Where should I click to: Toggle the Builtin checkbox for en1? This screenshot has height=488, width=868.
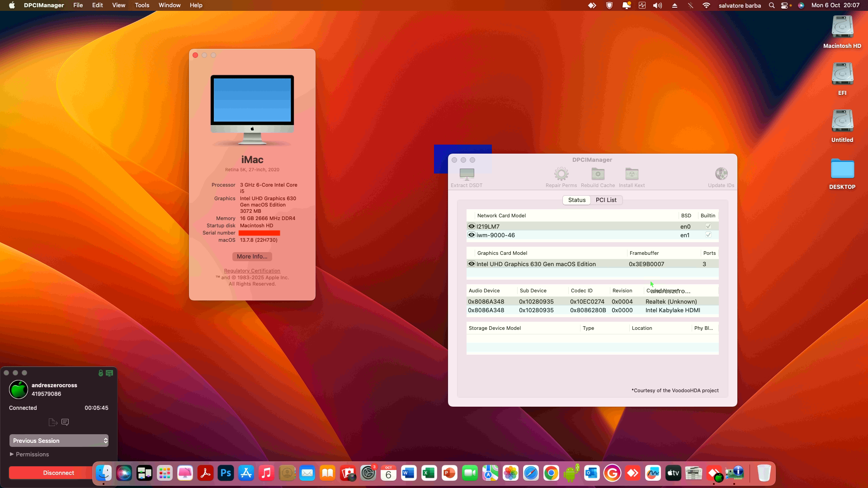[x=708, y=235]
